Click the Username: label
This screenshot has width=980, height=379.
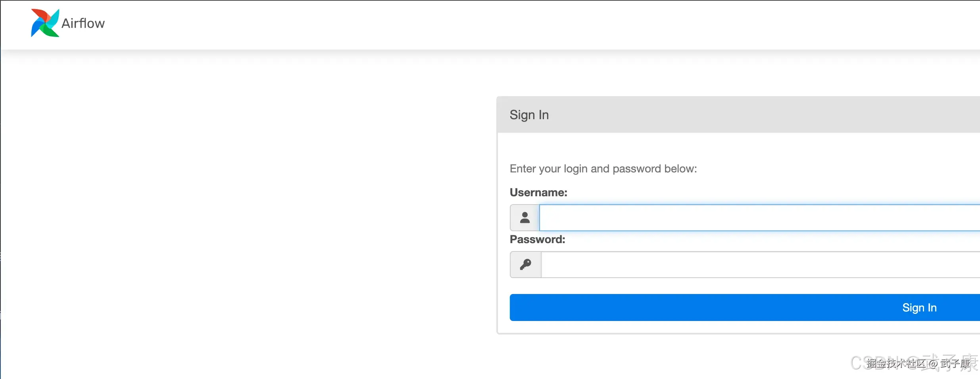pyautogui.click(x=538, y=193)
